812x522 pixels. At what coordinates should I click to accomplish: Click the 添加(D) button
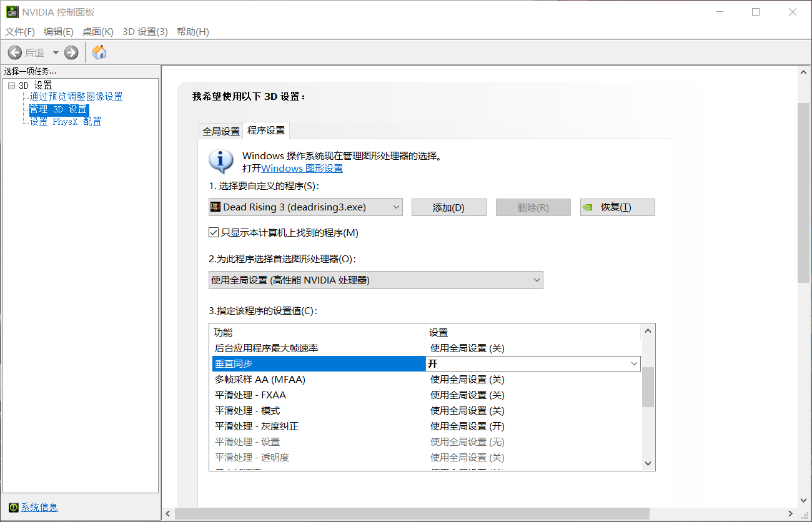(x=449, y=207)
